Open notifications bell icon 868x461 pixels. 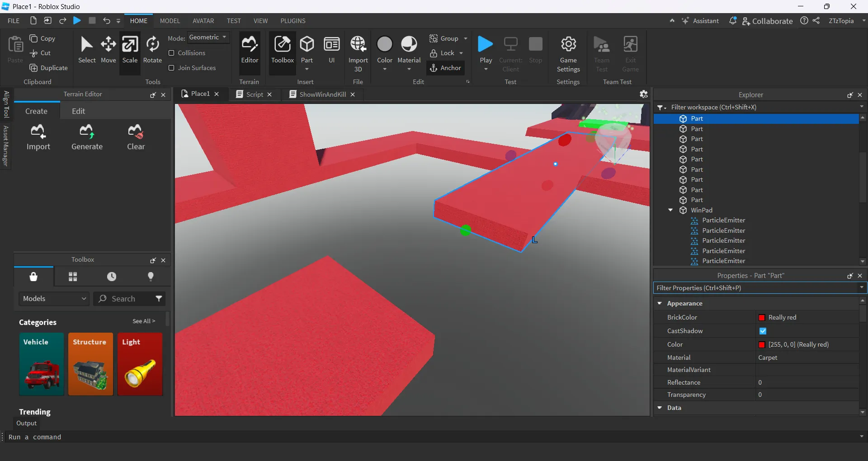click(x=732, y=21)
